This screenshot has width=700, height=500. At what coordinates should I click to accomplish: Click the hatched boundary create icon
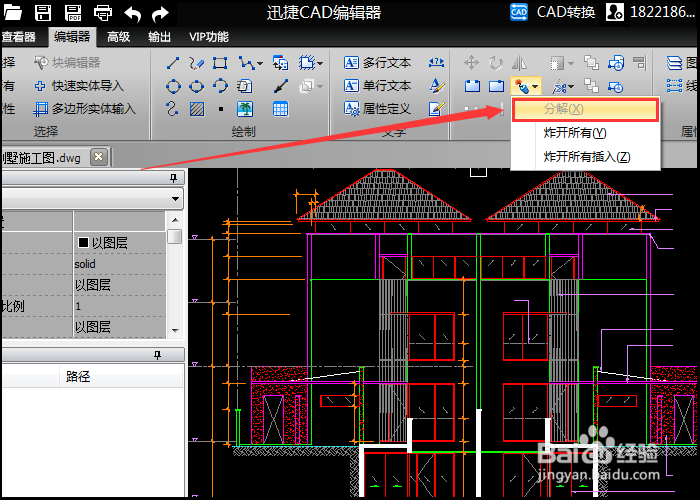point(307,63)
